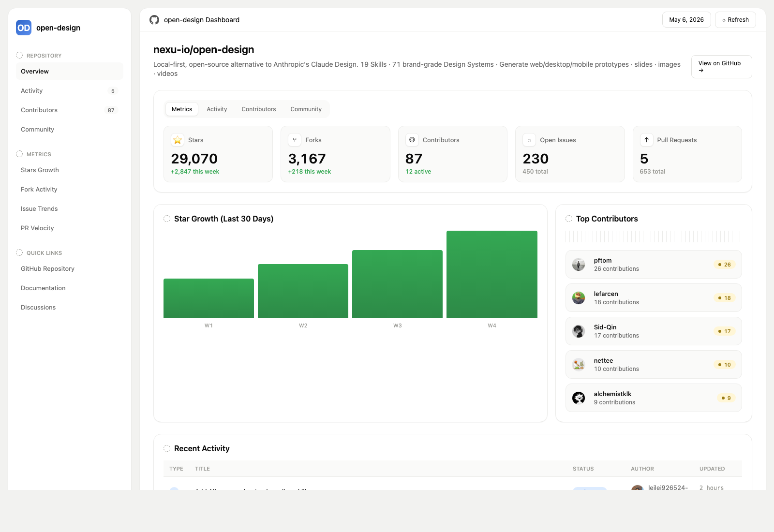Click the TYPE column header
This screenshot has width=774, height=532.
(x=176, y=469)
